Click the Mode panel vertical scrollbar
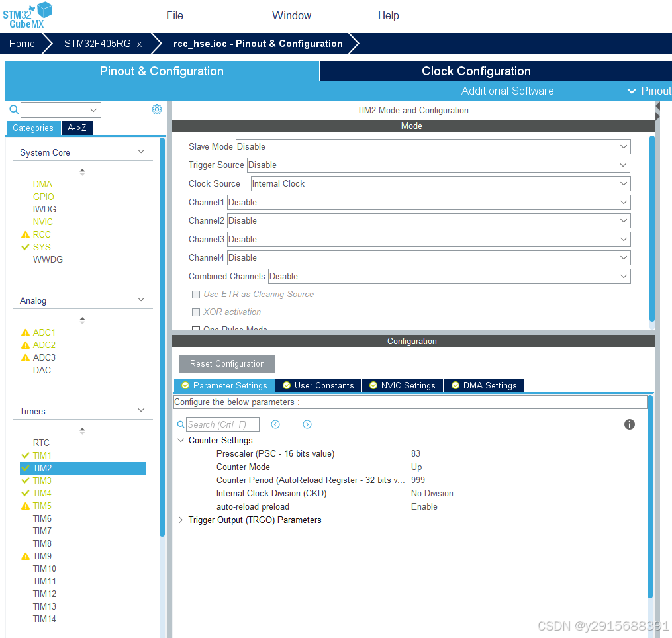This screenshot has height=638, width=672. point(652,229)
